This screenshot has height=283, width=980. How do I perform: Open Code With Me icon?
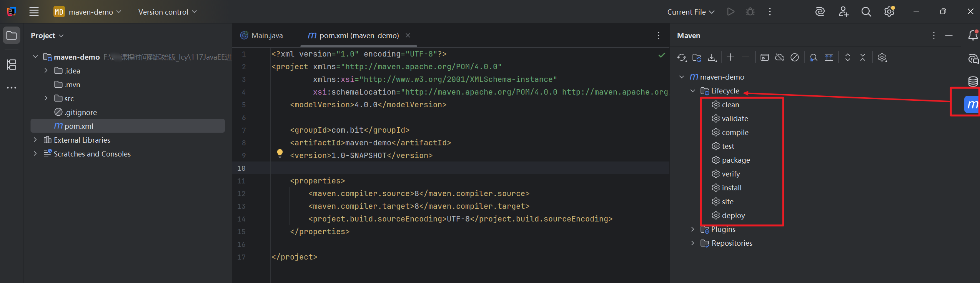click(844, 12)
